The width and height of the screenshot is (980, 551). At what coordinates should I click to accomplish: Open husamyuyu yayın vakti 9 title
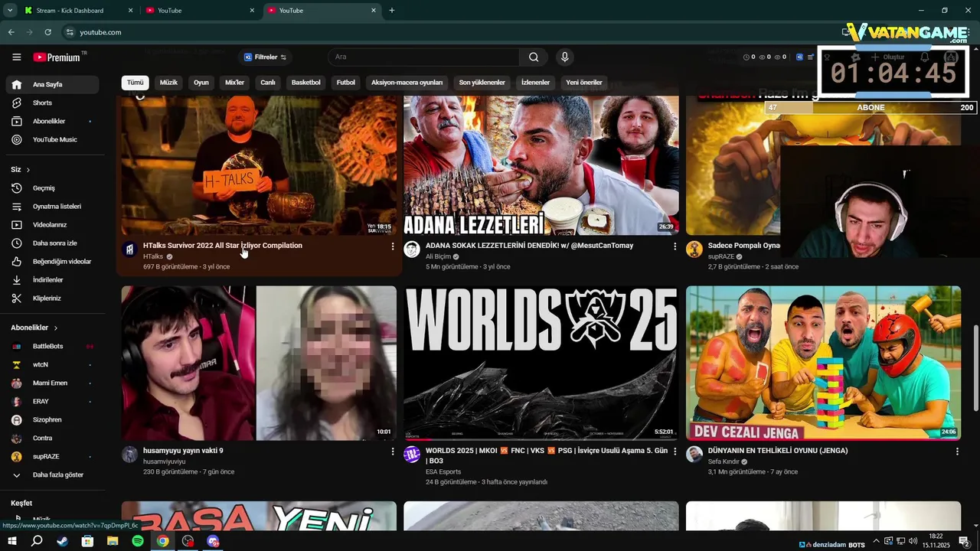coord(183,451)
